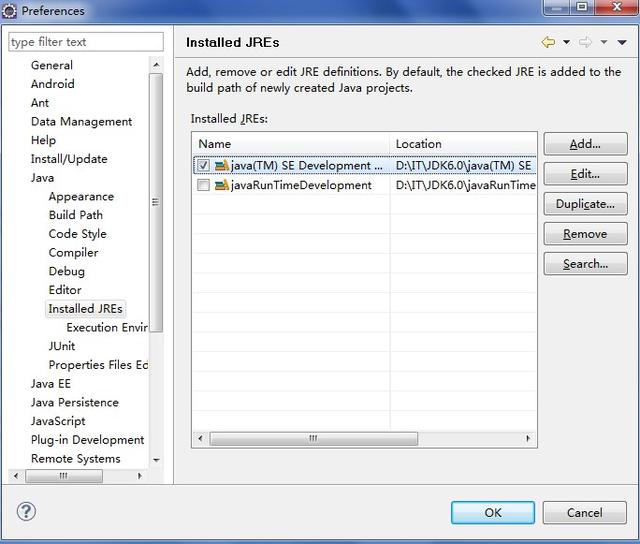Maximize the Preferences window
Screen dimensions: 640x544
[x=582, y=7]
